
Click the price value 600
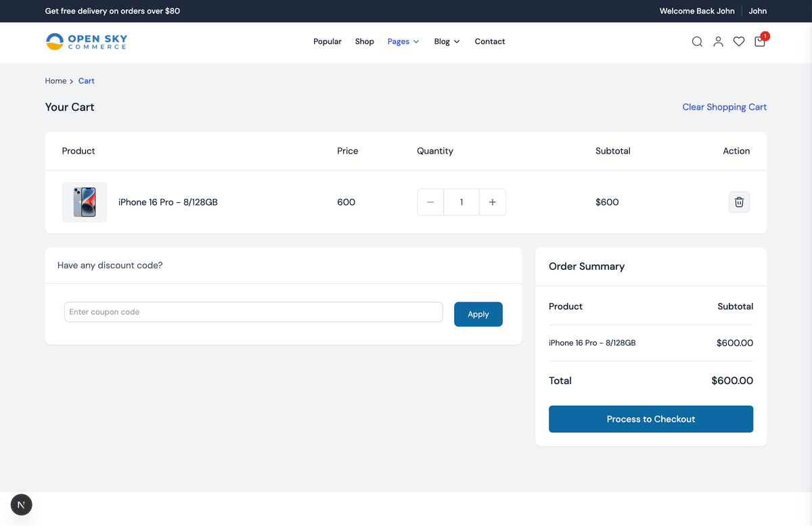[x=346, y=202]
